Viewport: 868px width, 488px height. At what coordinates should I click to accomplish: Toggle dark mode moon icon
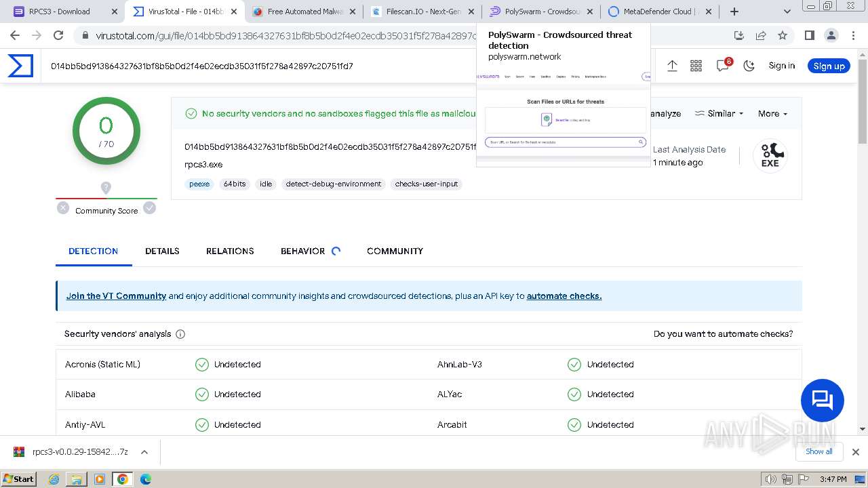coord(749,66)
